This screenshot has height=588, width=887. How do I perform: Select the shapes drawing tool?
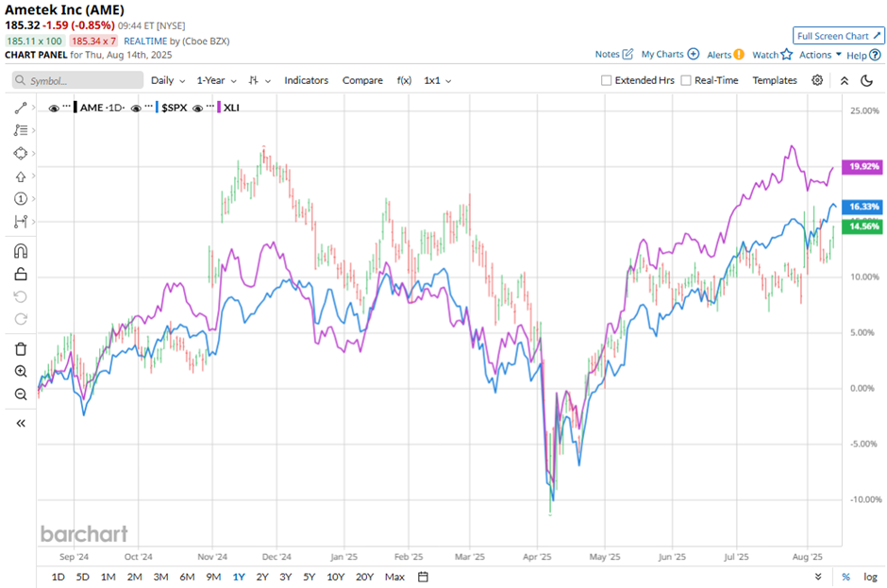(x=21, y=153)
